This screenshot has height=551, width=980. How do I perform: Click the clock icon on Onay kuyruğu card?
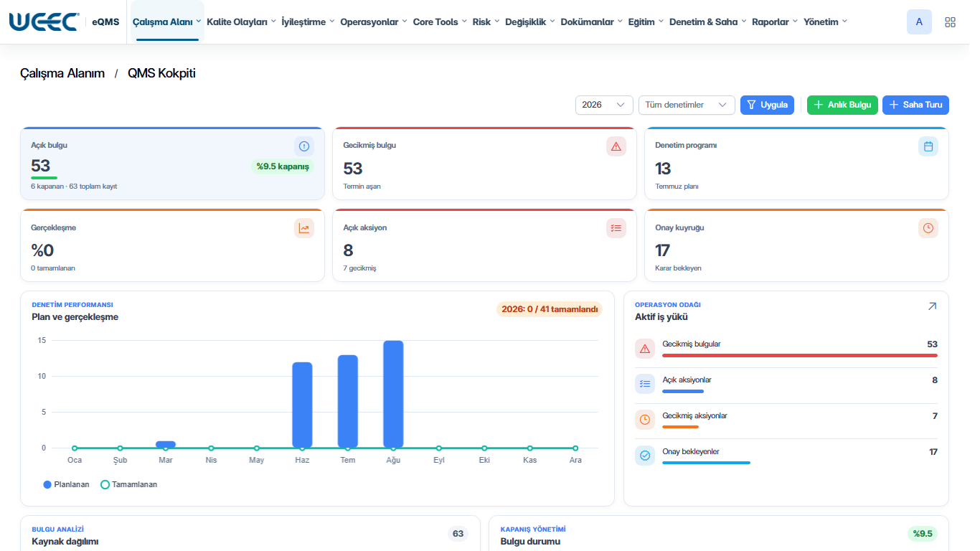(x=928, y=228)
